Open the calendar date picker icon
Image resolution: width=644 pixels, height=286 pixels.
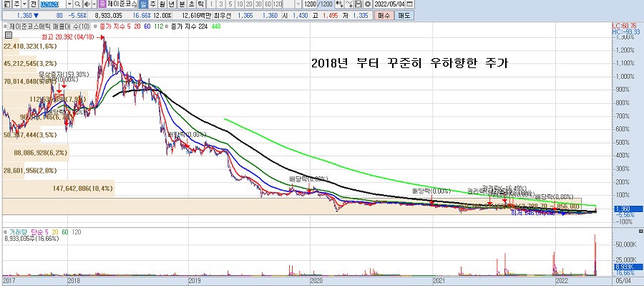tap(409, 4)
